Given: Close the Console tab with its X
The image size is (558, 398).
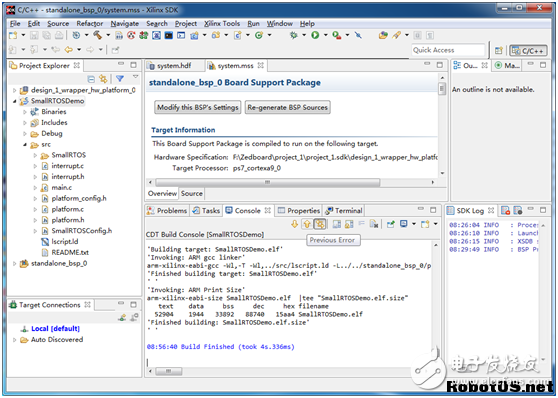Looking at the screenshot, I should point(268,210).
